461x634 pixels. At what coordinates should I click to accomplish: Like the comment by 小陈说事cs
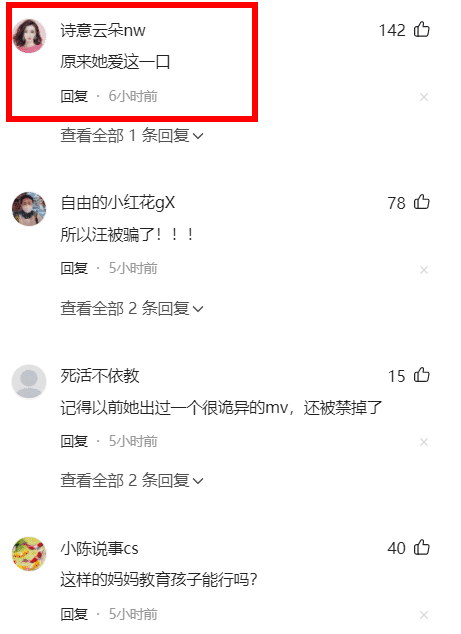pyautogui.click(x=422, y=547)
